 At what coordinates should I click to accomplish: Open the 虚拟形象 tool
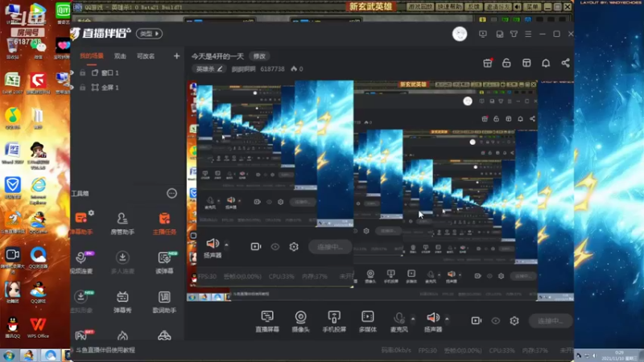click(x=82, y=301)
